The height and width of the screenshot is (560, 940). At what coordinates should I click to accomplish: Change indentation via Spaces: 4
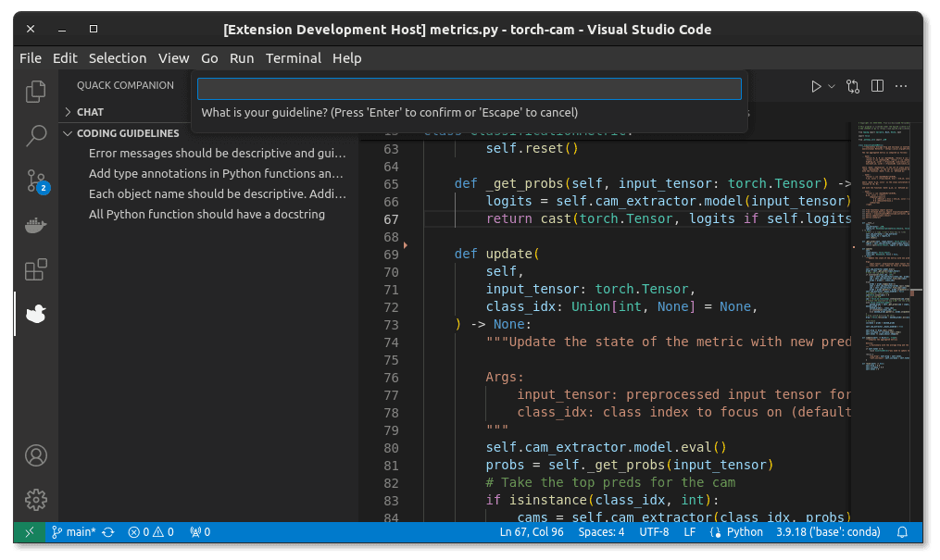601,532
